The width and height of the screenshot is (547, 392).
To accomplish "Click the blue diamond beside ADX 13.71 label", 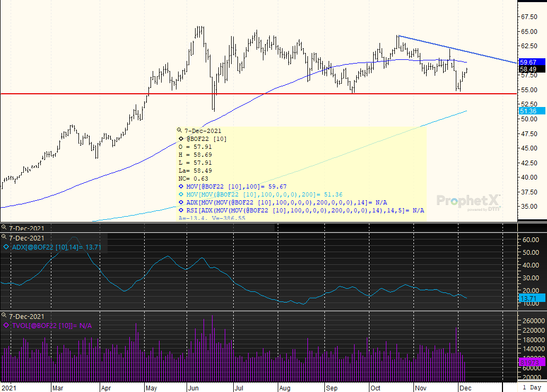I will (x=6, y=247).
